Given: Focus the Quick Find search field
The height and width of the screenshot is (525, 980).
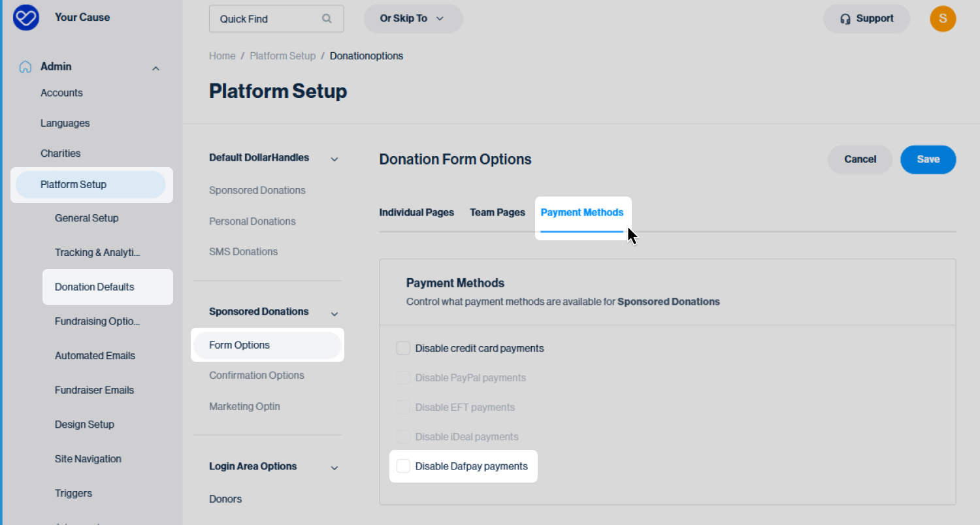Looking at the screenshot, I should 268,19.
